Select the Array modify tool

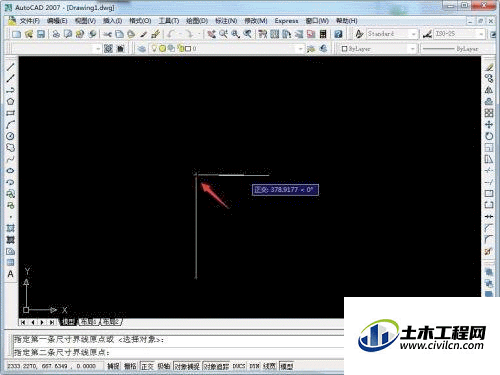[489, 113]
